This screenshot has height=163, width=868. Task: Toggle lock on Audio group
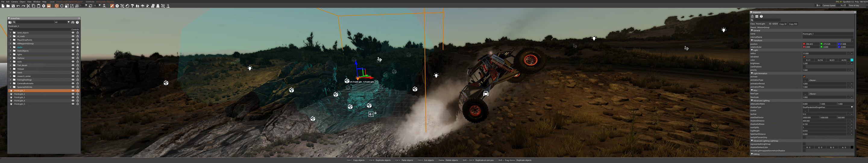coord(77,47)
